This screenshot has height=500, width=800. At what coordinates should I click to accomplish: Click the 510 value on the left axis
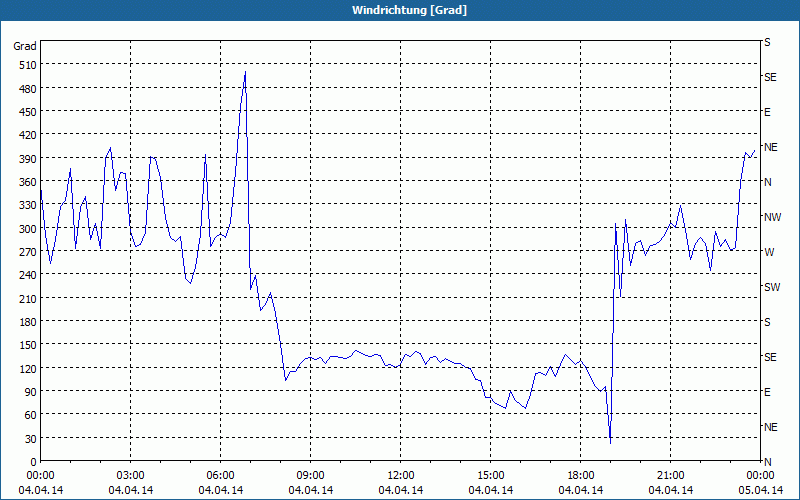click(28, 65)
